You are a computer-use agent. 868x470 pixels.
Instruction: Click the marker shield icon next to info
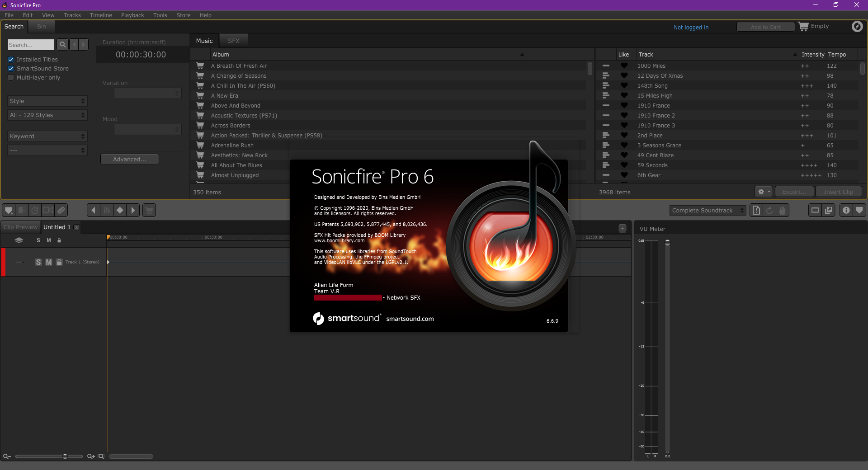tap(859, 210)
